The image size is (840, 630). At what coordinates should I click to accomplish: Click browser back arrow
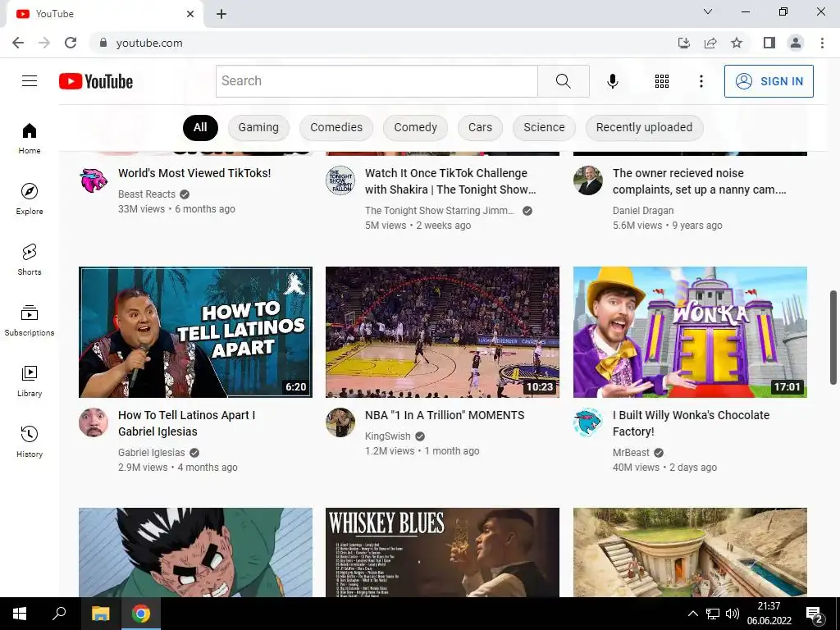click(18, 43)
